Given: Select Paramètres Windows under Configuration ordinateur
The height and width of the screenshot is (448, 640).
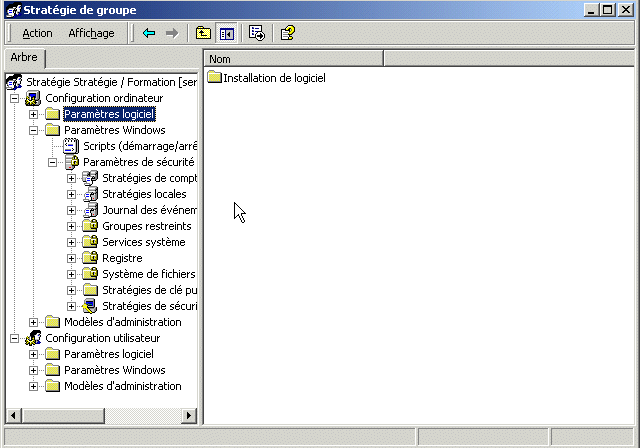Looking at the screenshot, I should click(115, 130).
